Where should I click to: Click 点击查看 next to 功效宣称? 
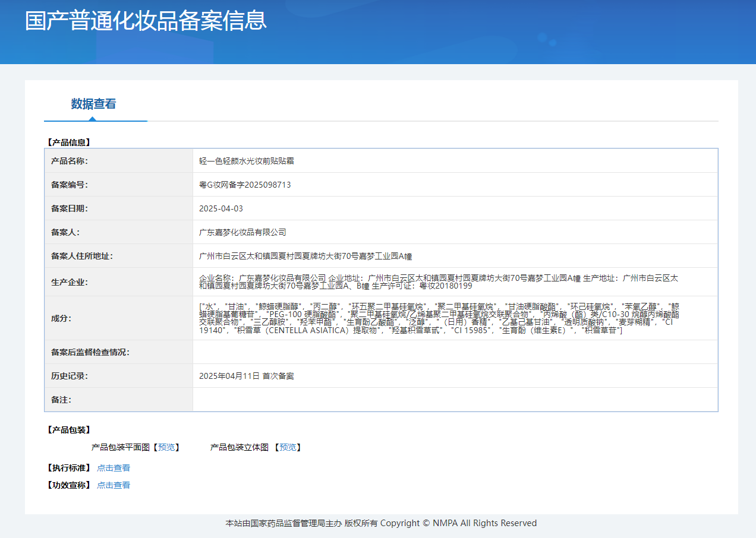(x=114, y=485)
